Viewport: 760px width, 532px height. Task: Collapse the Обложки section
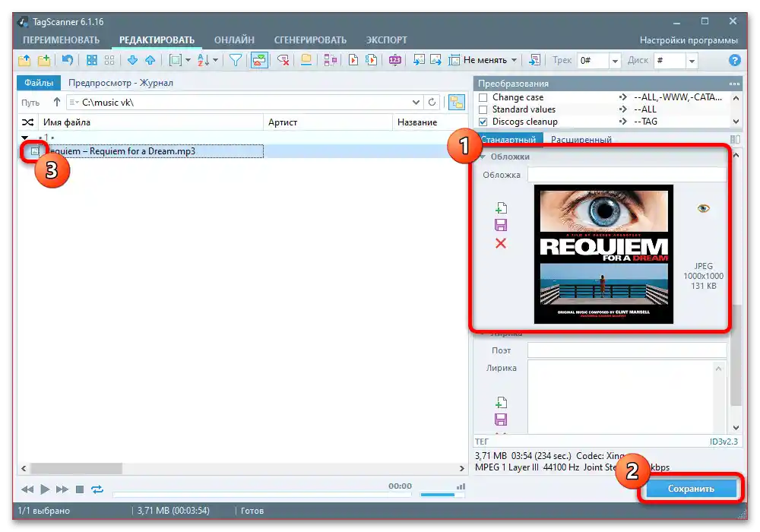click(x=483, y=157)
